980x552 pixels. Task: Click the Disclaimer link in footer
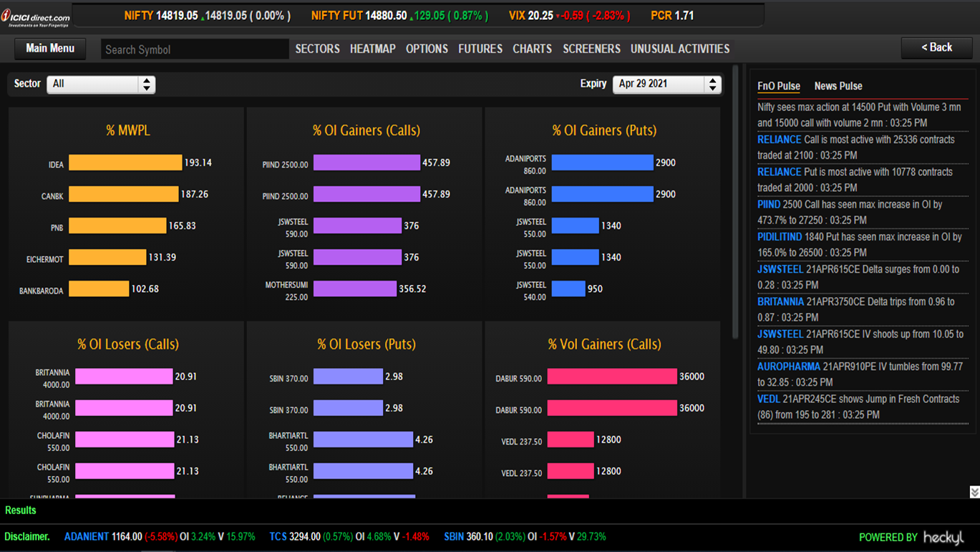(x=27, y=536)
